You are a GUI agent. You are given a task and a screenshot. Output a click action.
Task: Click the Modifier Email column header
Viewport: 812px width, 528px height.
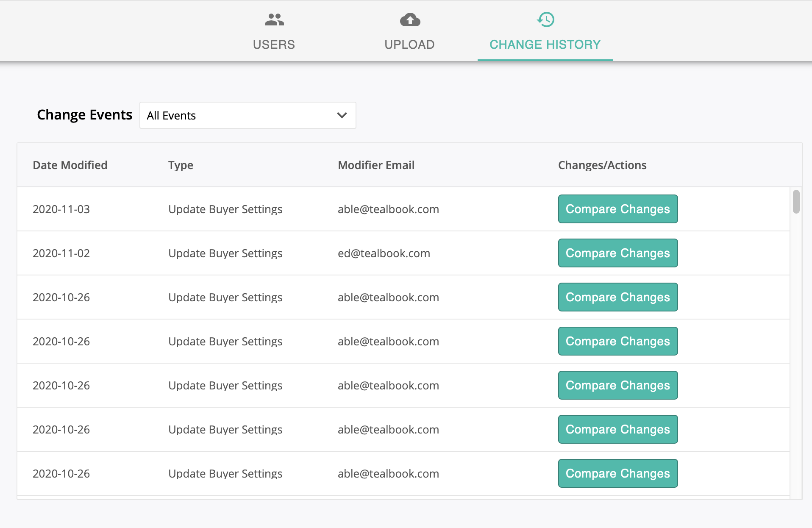pyautogui.click(x=376, y=165)
